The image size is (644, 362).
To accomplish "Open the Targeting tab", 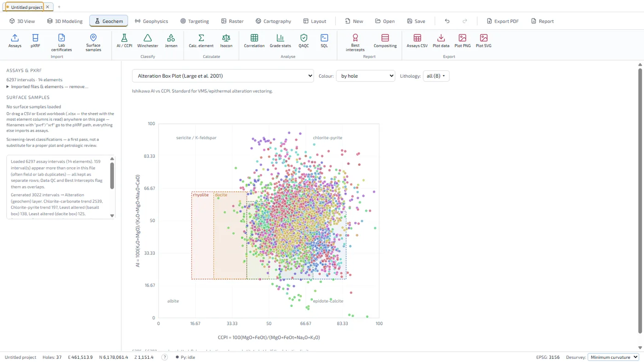I will pyautogui.click(x=195, y=21).
